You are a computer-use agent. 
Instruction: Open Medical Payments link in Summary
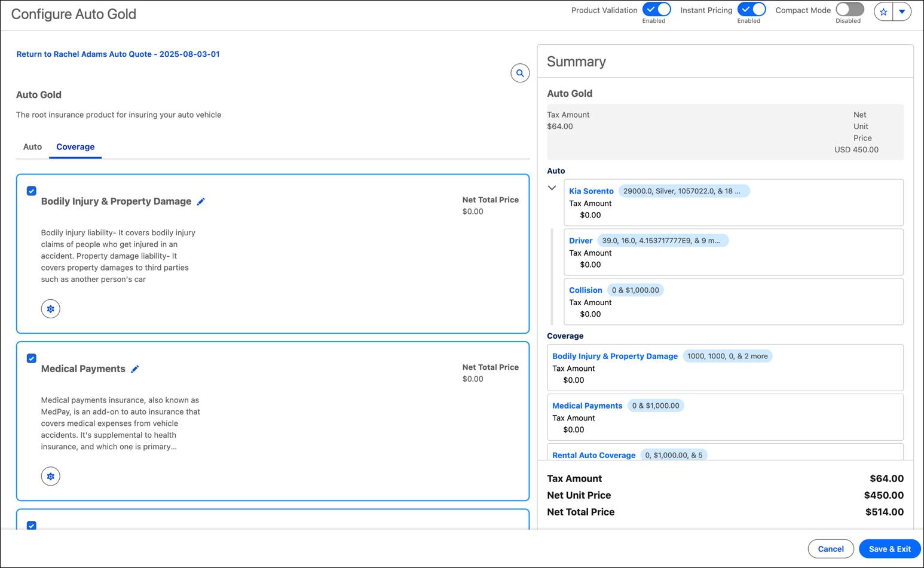[x=588, y=406]
